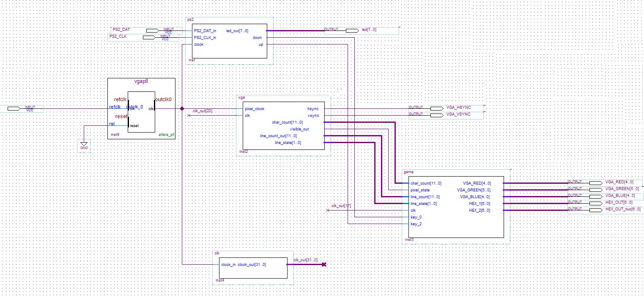Click the down port on ps2 block

(x=258, y=38)
